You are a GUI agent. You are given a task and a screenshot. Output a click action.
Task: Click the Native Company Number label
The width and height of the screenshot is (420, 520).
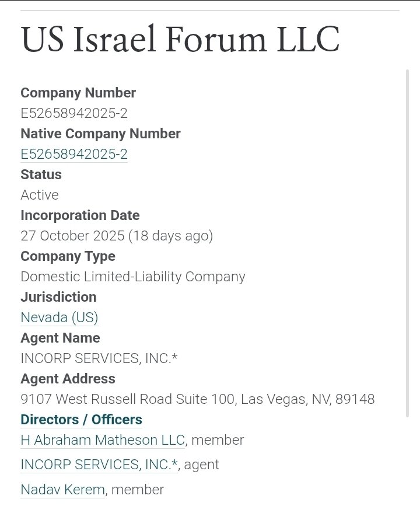coord(100,134)
